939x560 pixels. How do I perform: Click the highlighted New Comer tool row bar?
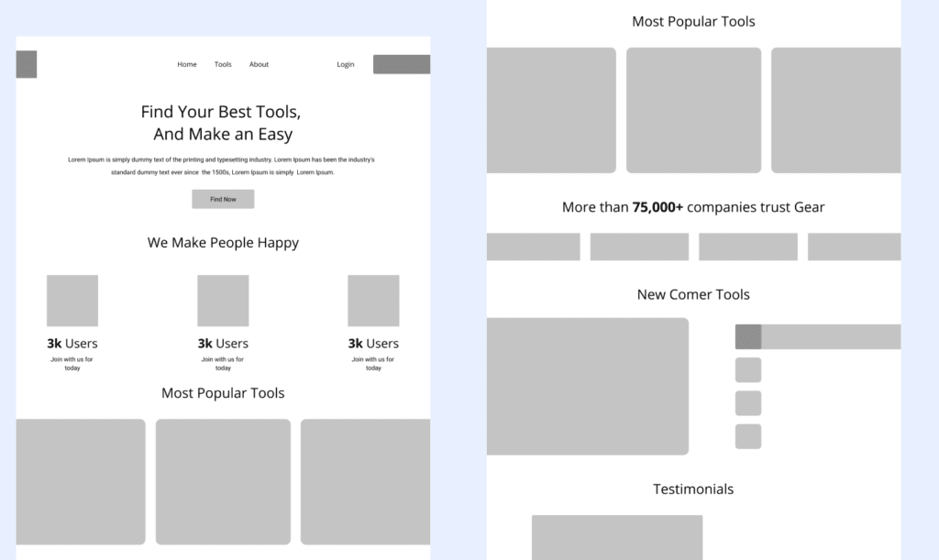[x=818, y=337]
